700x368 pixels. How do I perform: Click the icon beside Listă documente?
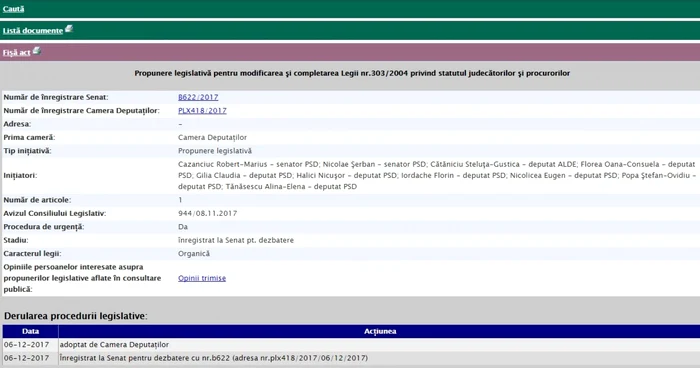coord(69,29)
